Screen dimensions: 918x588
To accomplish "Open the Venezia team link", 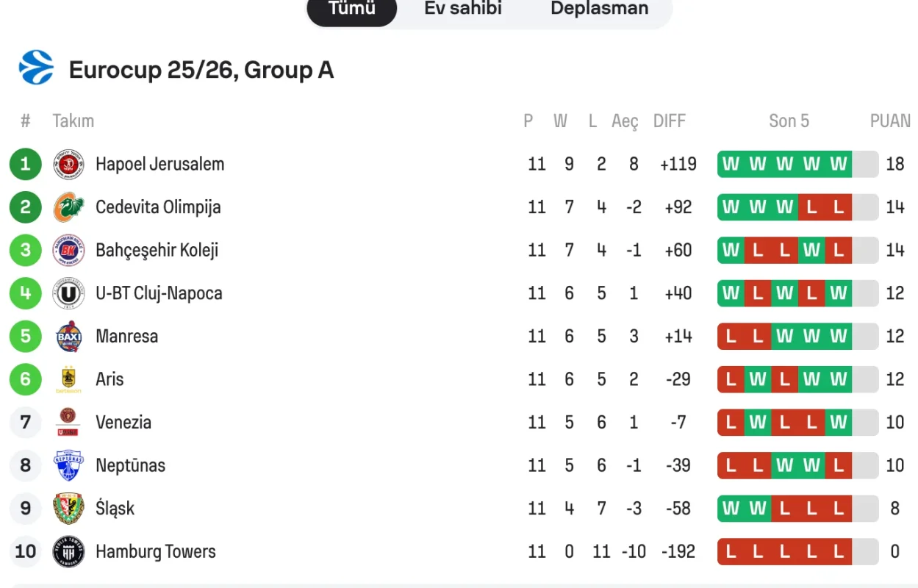I will [123, 423].
